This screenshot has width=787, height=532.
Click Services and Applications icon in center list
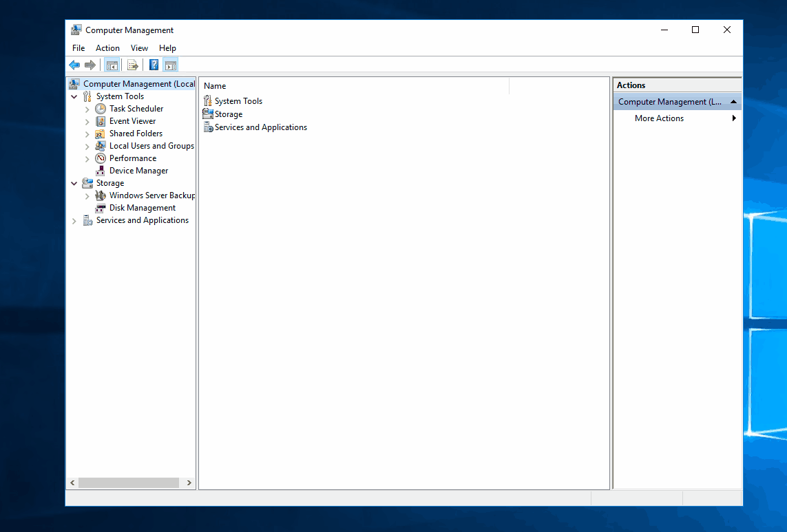point(209,127)
